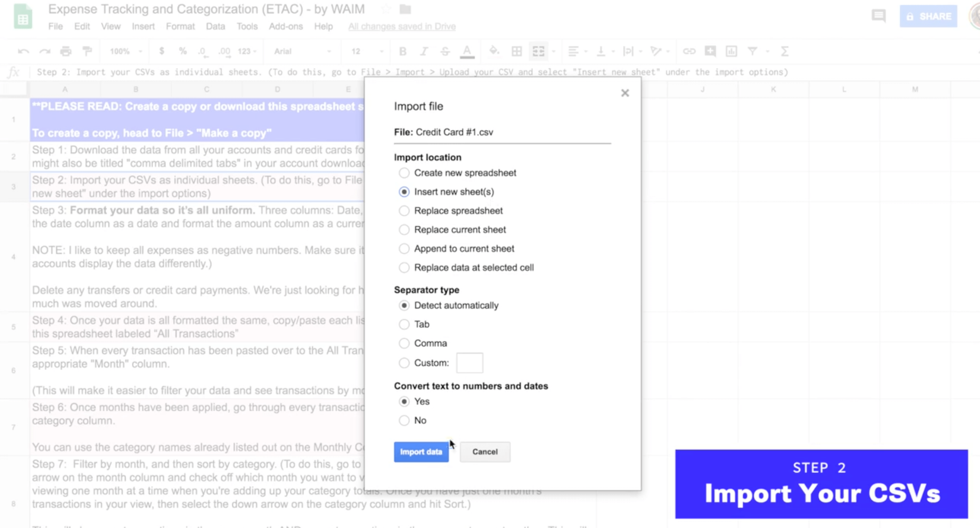Open the cell borders icon
Viewport: 980px width, 528px height.
[x=517, y=51]
